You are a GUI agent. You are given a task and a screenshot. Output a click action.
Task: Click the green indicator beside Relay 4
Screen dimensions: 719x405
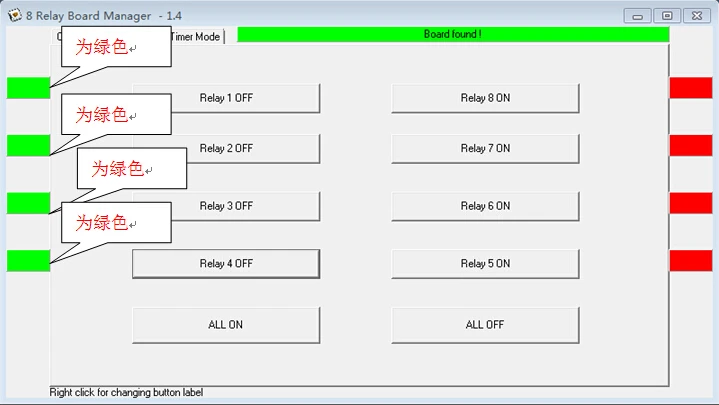point(28,261)
